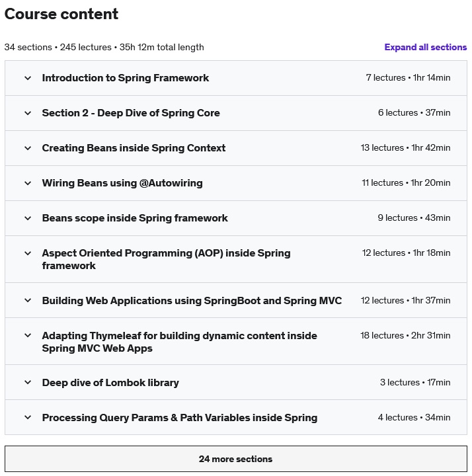
Task: Click the 18 lectures 2hr 31min label
Action: pyautogui.click(x=405, y=336)
